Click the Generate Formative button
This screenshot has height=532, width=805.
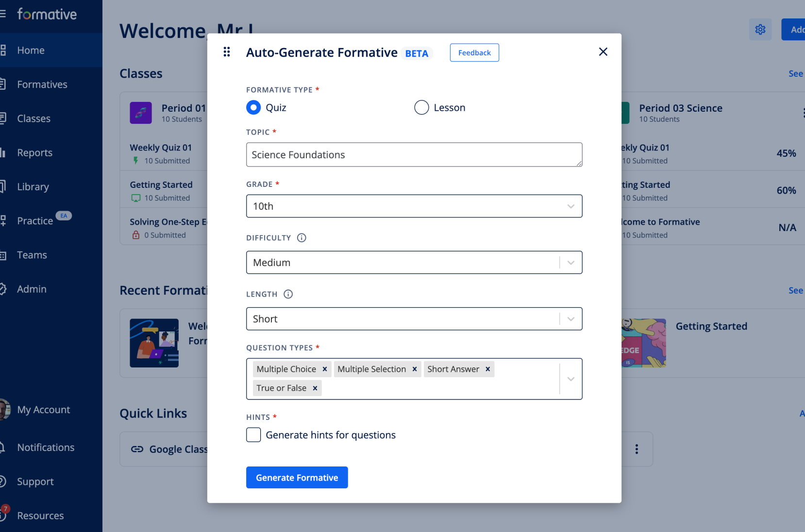[297, 478]
